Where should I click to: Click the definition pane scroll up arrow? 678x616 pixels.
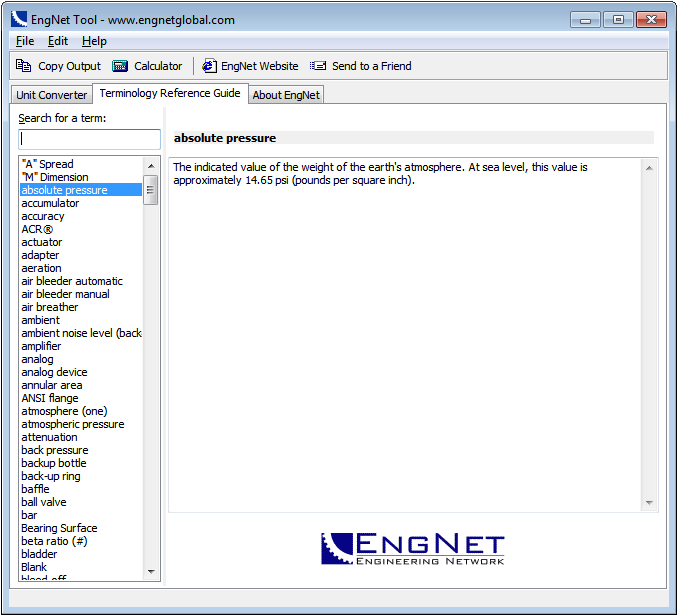[x=649, y=168]
